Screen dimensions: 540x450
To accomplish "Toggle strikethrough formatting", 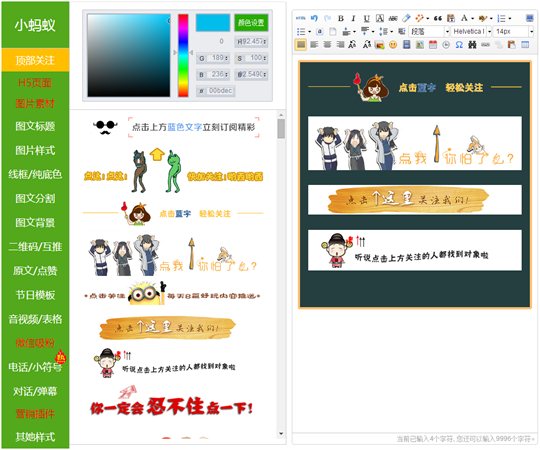I will pos(393,18).
